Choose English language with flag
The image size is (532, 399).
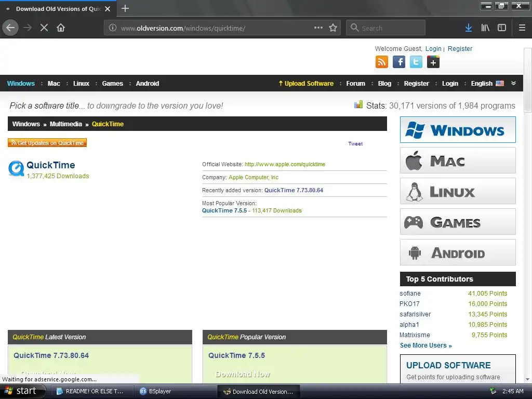click(487, 84)
